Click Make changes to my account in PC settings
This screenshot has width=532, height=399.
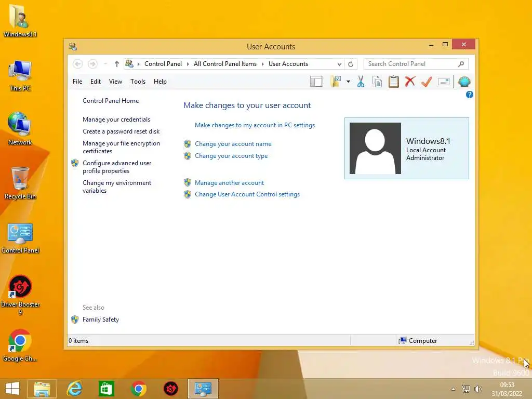pos(255,125)
